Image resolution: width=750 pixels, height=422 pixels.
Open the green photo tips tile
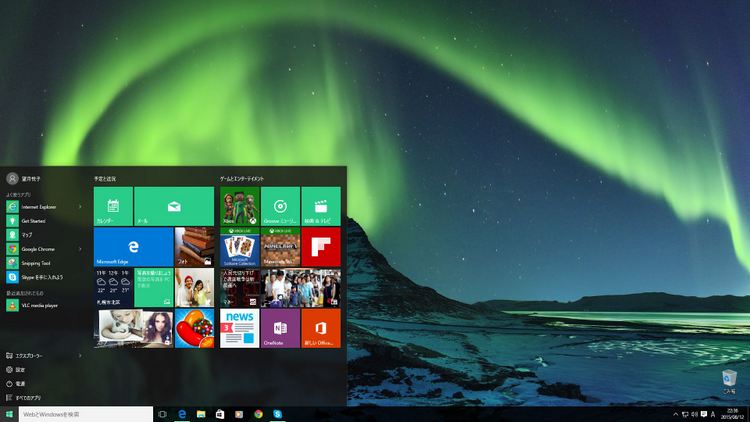tap(154, 288)
